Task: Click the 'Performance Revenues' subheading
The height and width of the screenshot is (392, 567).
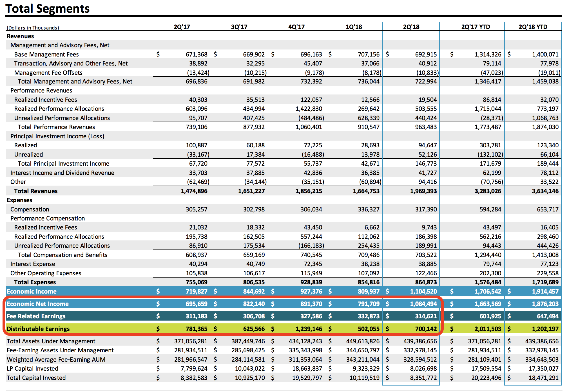Action: click(41, 91)
